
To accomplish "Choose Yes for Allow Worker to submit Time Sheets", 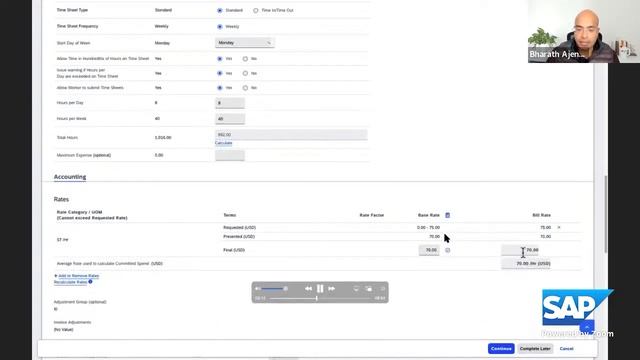I will [x=220, y=88].
